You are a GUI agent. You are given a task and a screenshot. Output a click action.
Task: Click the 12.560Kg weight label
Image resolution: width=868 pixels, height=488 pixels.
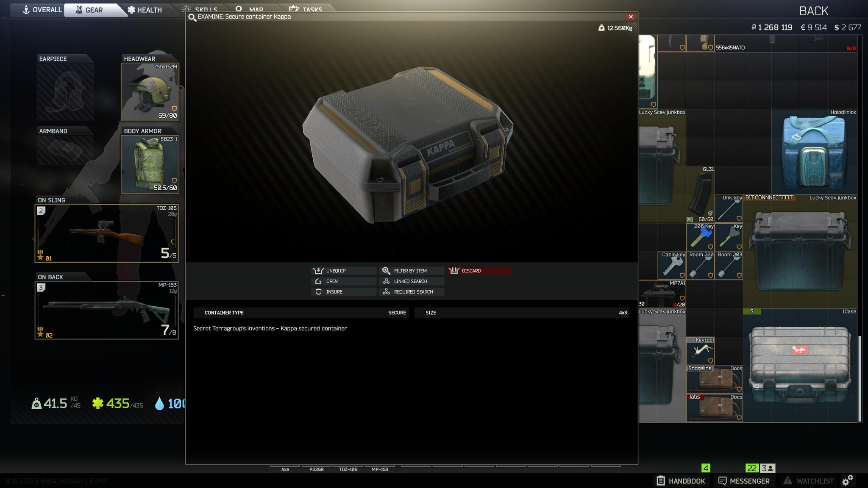click(615, 28)
